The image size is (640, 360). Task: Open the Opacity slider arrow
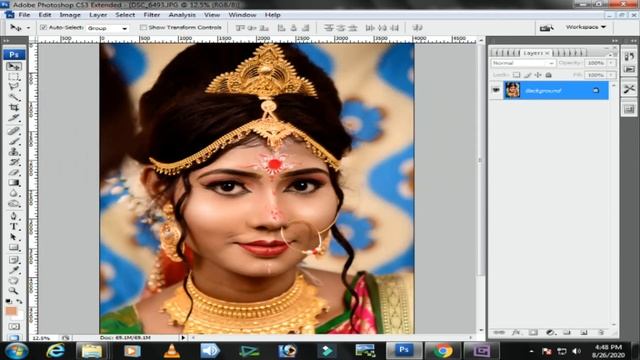(611, 63)
